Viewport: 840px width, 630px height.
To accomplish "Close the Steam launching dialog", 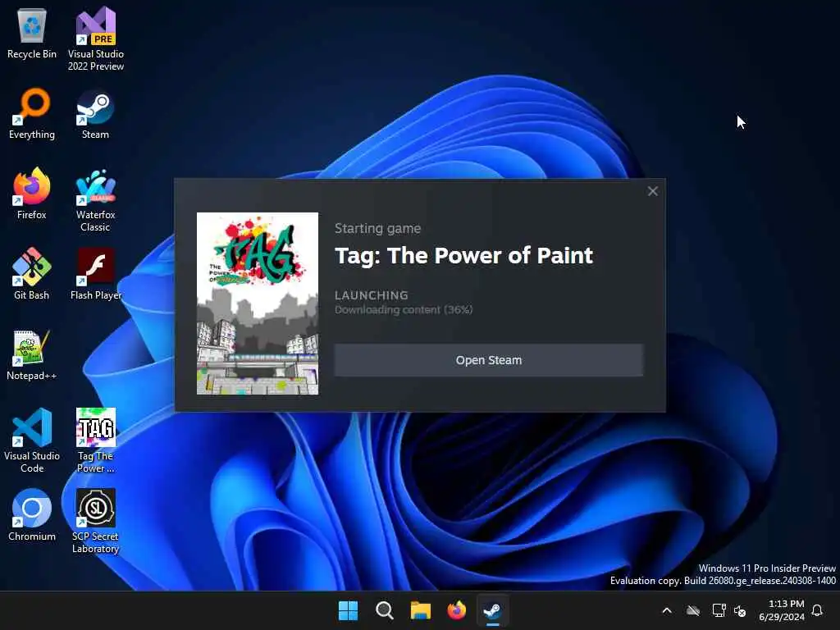I will click(x=652, y=191).
